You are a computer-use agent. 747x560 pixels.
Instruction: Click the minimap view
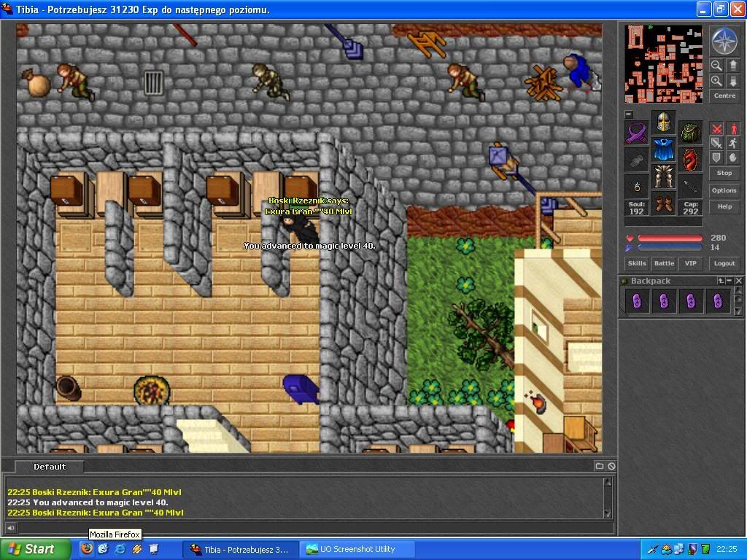point(664,64)
